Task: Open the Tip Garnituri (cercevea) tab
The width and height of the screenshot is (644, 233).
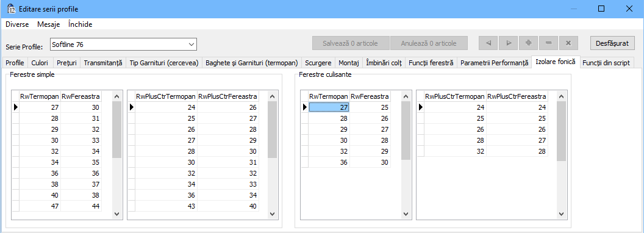Action: pyautogui.click(x=164, y=63)
